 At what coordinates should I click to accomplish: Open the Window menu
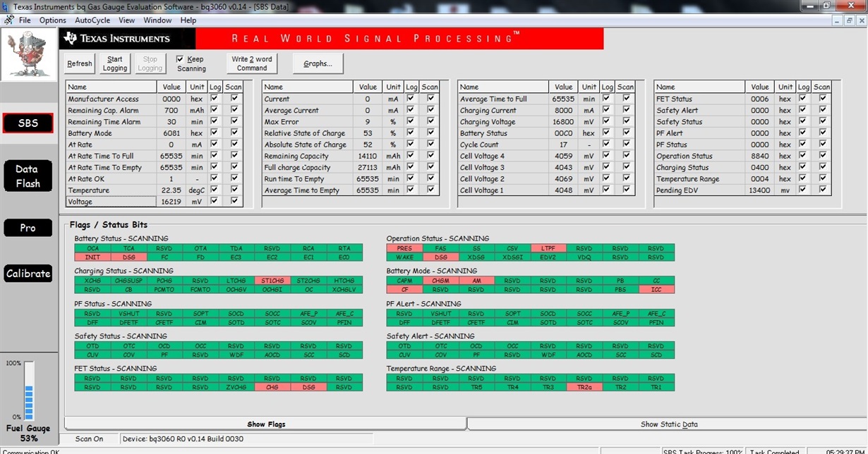coord(157,20)
